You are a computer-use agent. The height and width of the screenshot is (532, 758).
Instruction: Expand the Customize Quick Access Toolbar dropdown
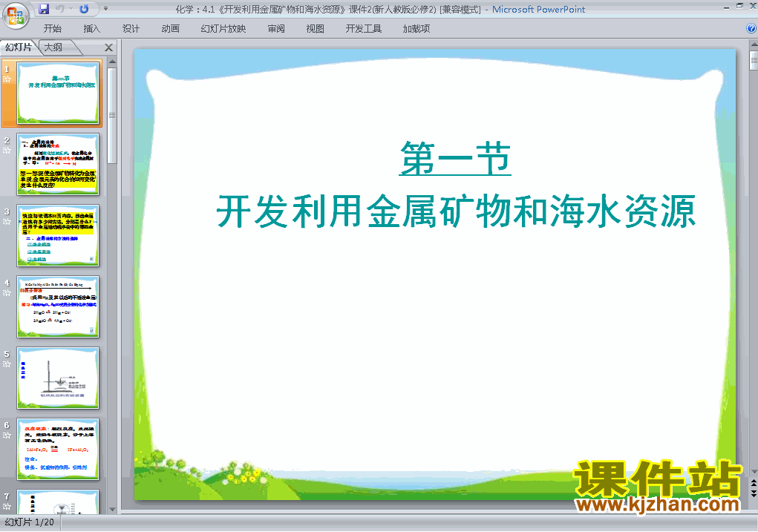106,9
